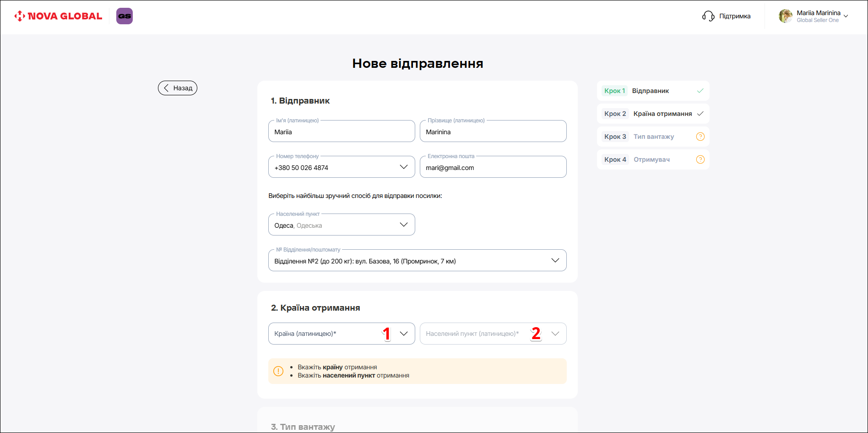The image size is (868, 433).
Task: Go to Крок 1 Відправник step
Action: click(x=650, y=91)
